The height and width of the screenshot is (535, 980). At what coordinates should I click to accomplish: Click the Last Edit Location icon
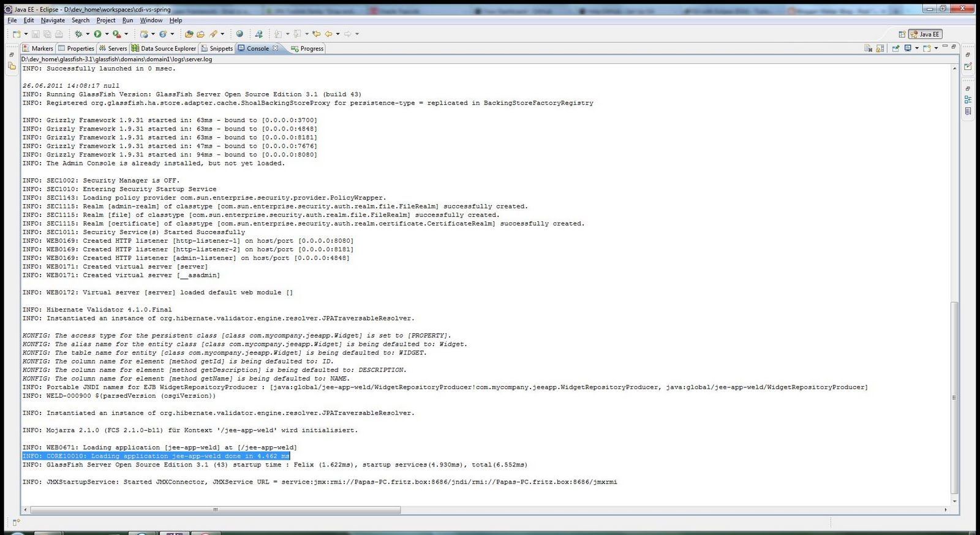coord(316,34)
